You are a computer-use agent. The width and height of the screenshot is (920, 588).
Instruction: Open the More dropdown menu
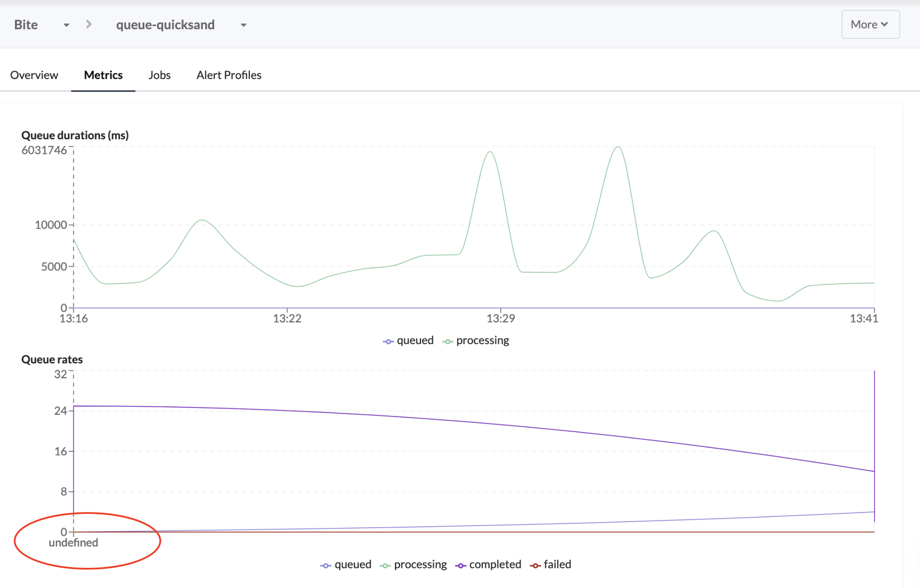870,24
